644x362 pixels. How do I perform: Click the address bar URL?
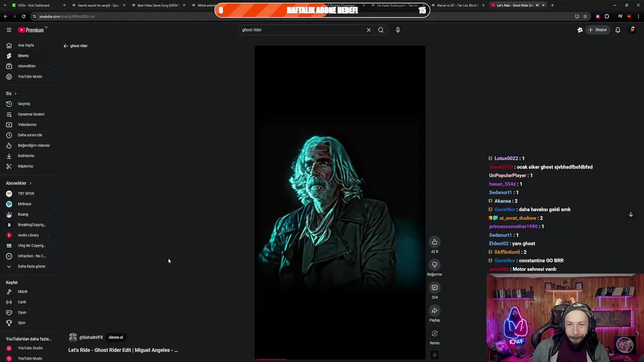coord(67,17)
